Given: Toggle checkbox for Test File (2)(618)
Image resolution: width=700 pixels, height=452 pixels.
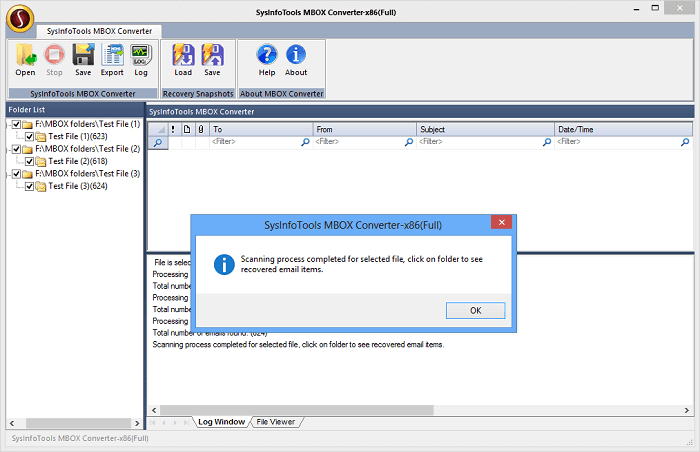Looking at the screenshot, I should coord(29,162).
